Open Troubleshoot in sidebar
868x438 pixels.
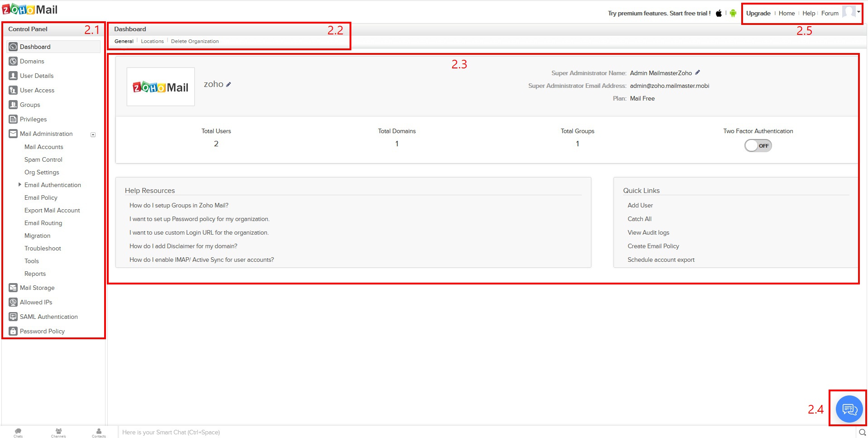43,248
